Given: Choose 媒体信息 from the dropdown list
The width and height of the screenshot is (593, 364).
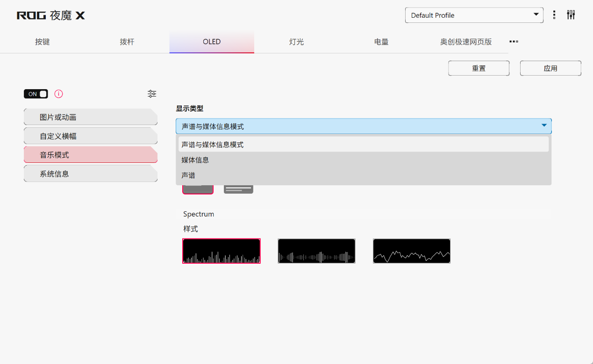Looking at the screenshot, I should point(195,160).
